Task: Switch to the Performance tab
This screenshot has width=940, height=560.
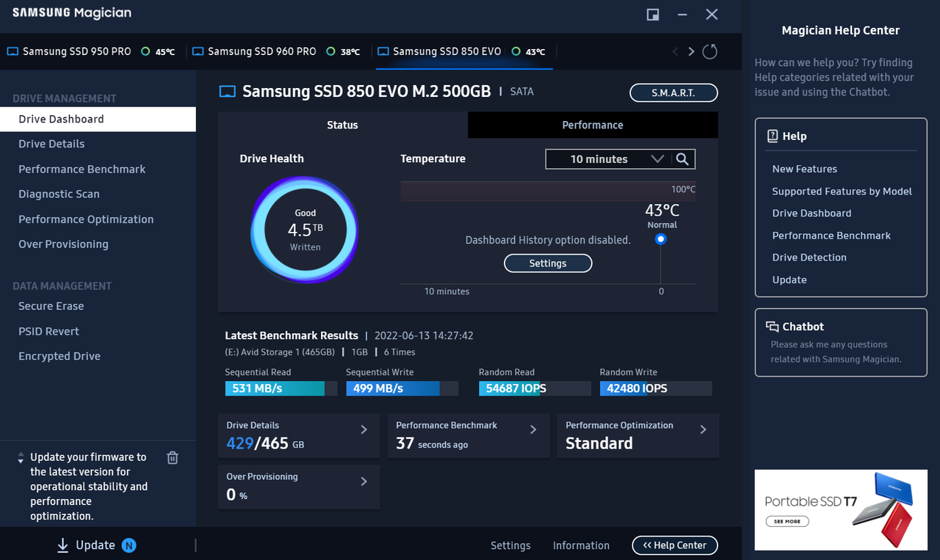Action: (x=593, y=125)
